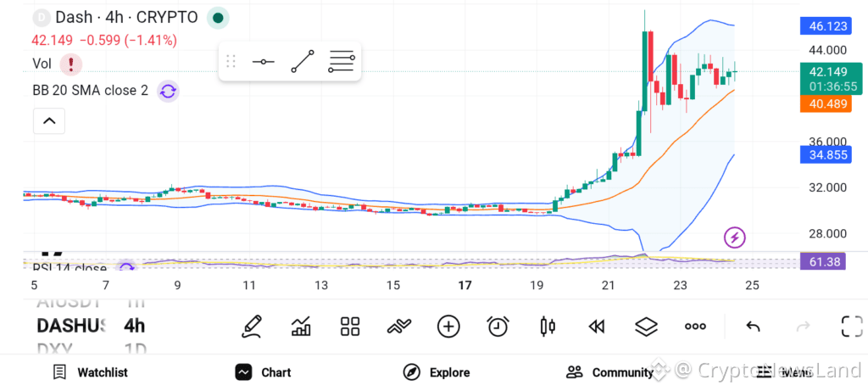868x391 pixels.
Task: Click the 40.489 basis price label
Action: 826,104
